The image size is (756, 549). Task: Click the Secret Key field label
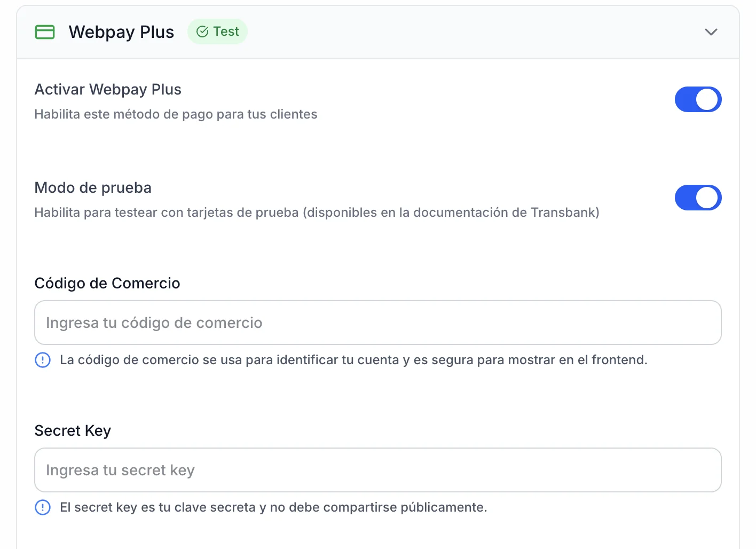[x=73, y=430]
